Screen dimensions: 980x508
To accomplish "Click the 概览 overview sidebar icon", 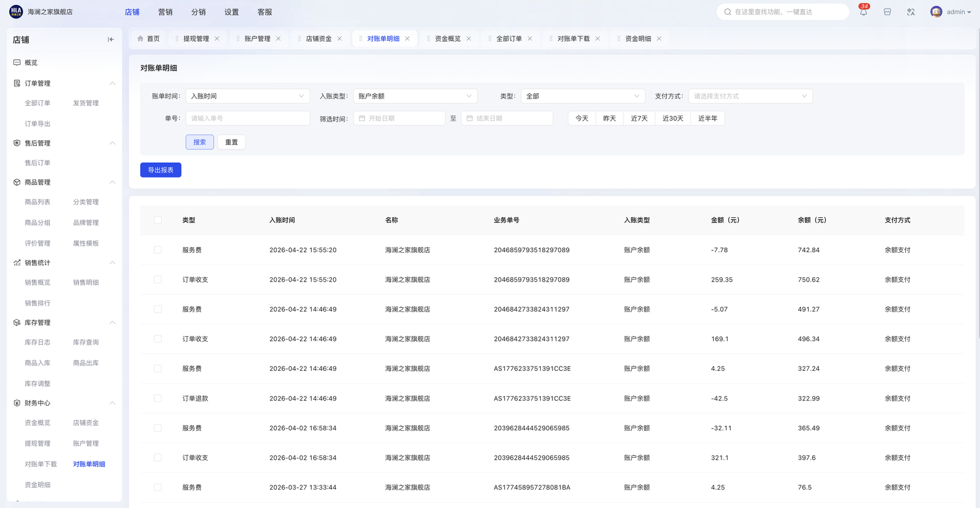I will pyautogui.click(x=17, y=62).
